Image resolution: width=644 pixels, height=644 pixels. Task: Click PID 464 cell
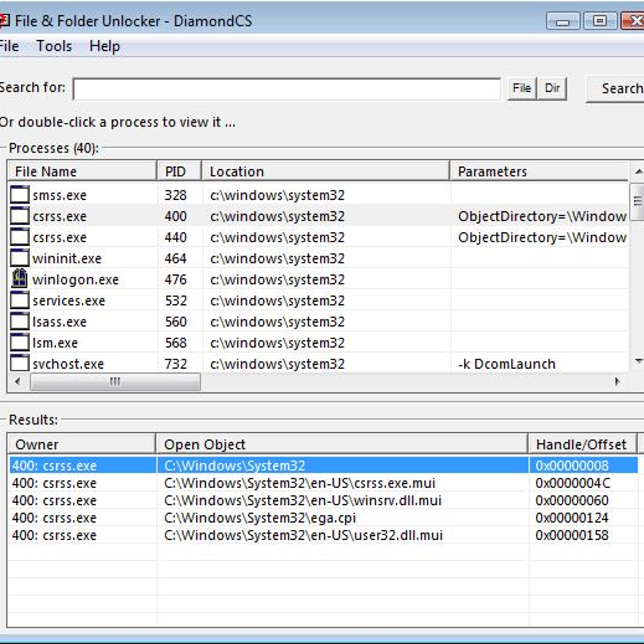click(176, 258)
